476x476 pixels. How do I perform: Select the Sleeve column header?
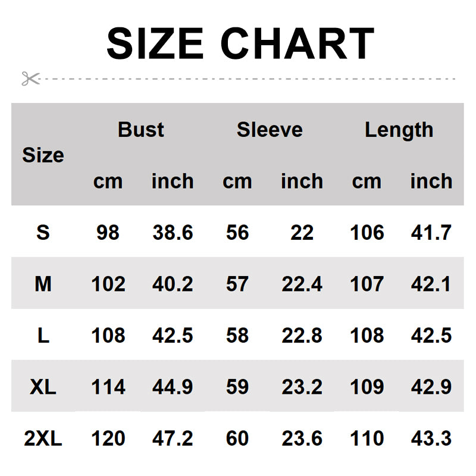270,130
